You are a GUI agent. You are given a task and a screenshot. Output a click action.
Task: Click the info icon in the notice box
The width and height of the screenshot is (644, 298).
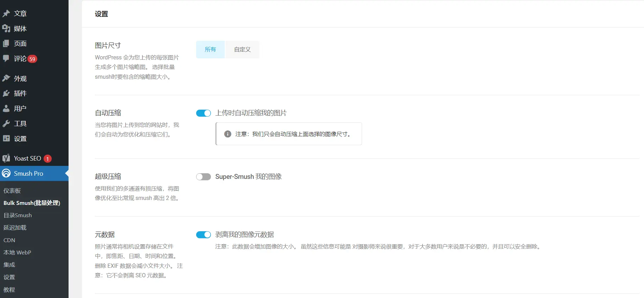click(x=228, y=134)
